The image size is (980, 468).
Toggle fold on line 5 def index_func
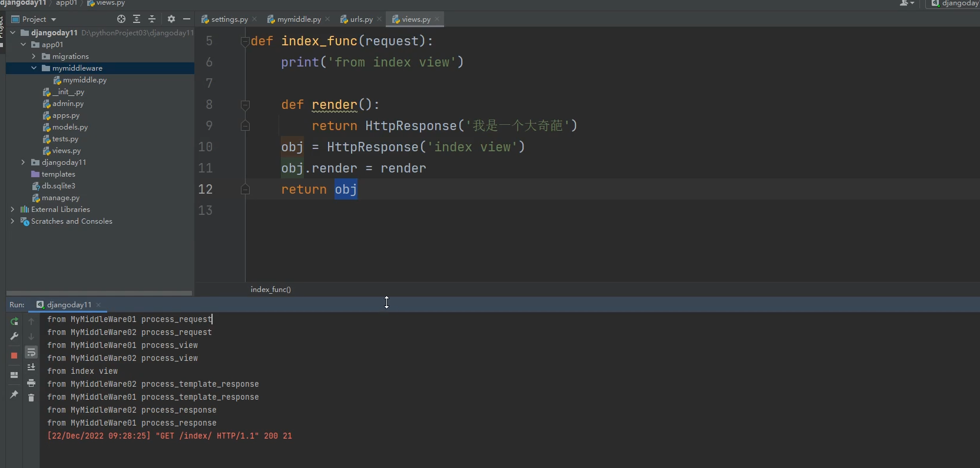pos(245,41)
